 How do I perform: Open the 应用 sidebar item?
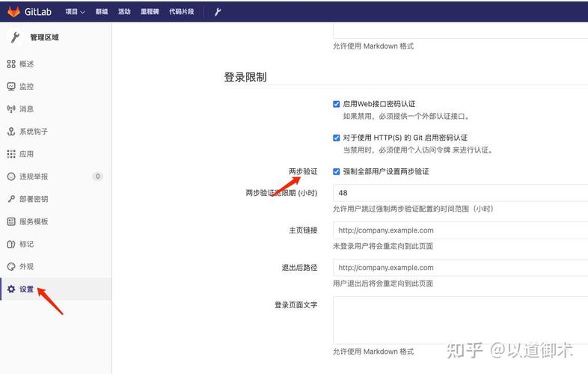pyautogui.click(x=55, y=154)
